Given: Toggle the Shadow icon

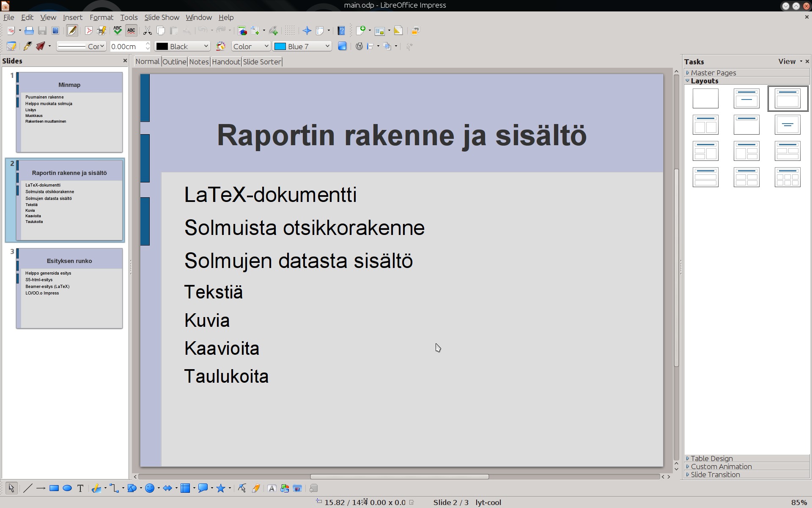Looking at the screenshot, I should click(342, 46).
